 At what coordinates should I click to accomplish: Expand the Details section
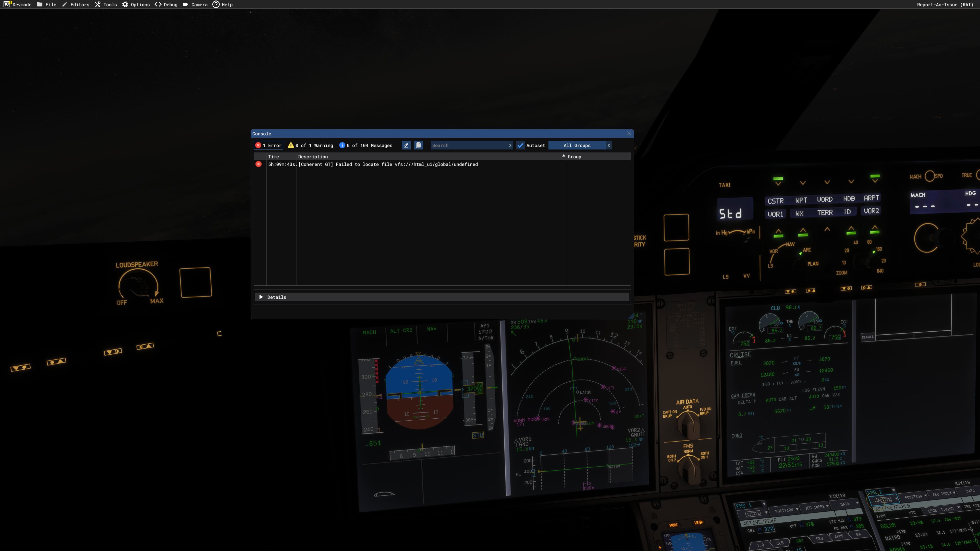pos(261,297)
